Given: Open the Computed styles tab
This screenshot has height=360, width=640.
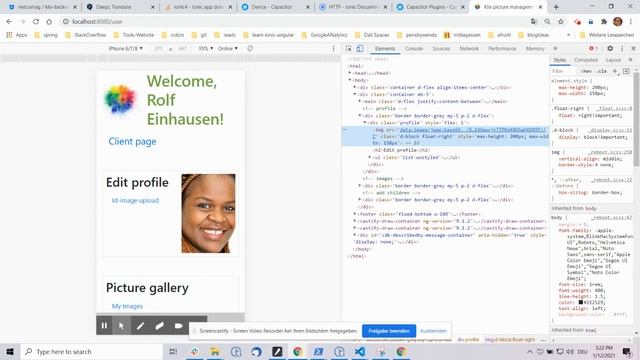Looking at the screenshot, I should click(x=586, y=60).
